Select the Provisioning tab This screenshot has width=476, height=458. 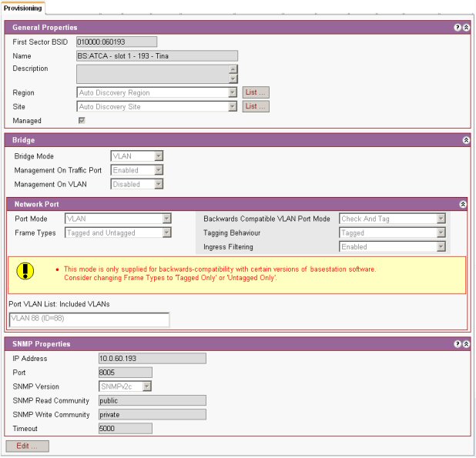(x=23, y=7)
